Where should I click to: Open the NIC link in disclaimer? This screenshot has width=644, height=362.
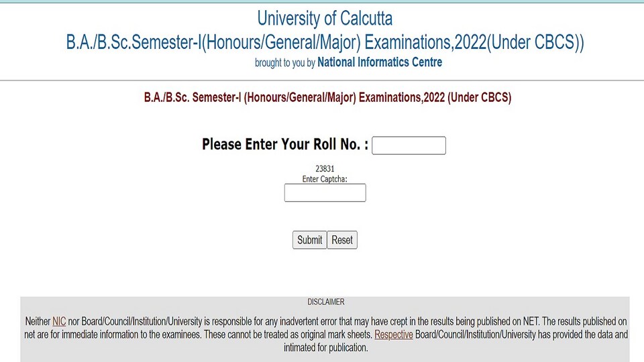point(59,321)
